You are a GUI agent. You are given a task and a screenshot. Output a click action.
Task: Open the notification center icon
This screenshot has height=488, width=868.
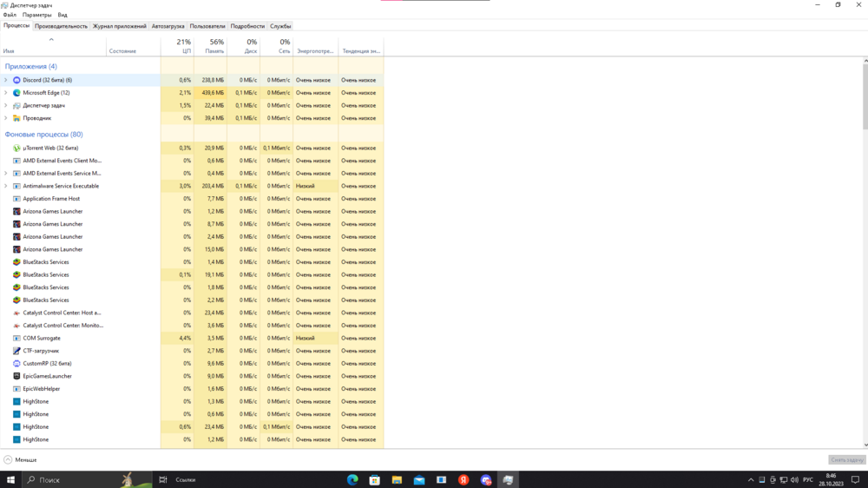tap(855, 479)
